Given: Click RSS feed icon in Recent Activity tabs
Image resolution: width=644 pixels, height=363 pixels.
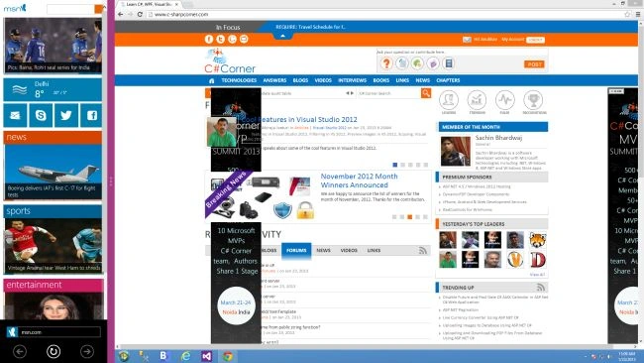Looking at the screenshot, I should (x=423, y=250).
